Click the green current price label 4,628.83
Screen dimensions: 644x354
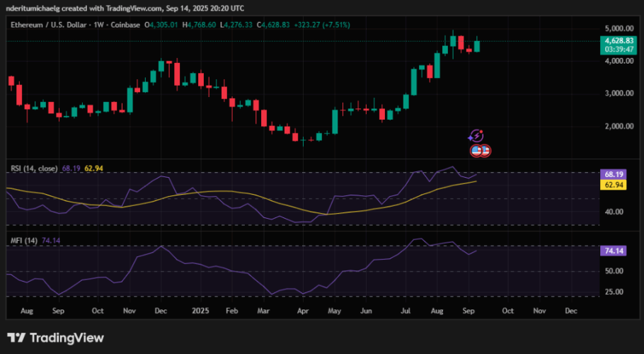click(618, 41)
